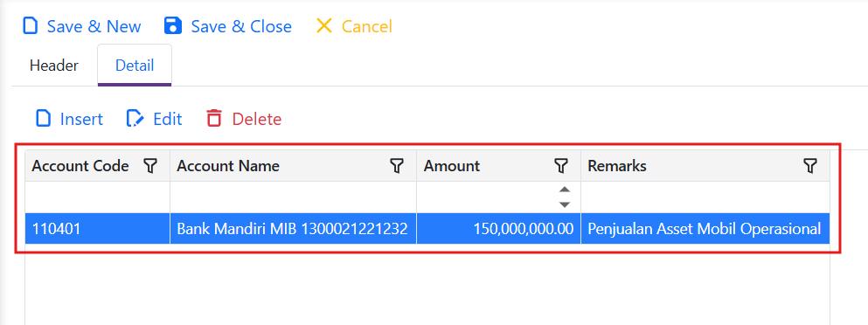868x325 pixels.
Task: Open the Remarks column filter
Action: pyautogui.click(x=810, y=165)
